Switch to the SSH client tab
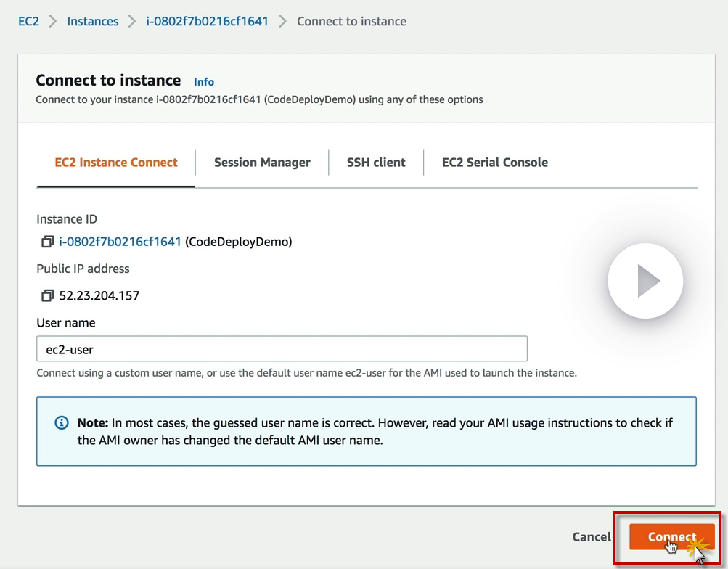Image resolution: width=728 pixels, height=569 pixels. coord(376,163)
